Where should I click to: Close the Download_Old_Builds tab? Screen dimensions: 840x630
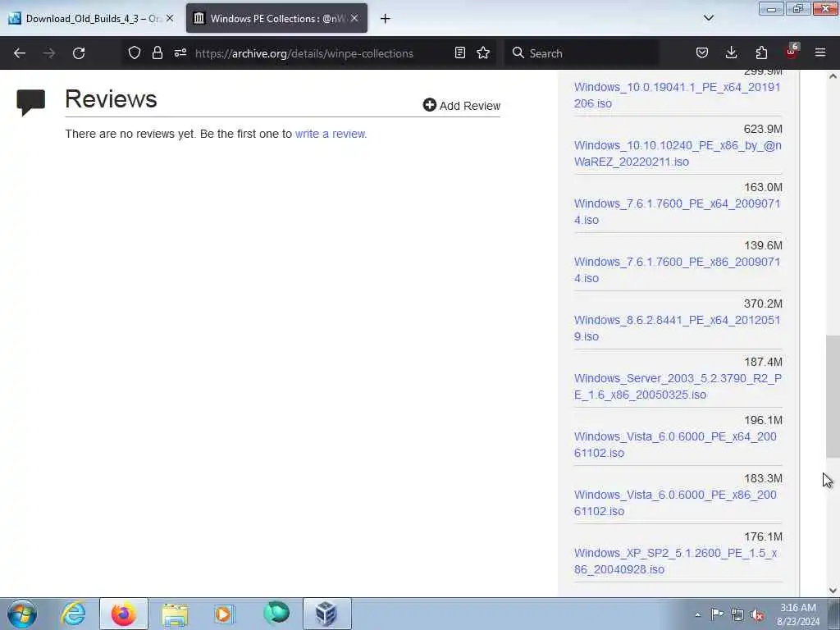click(x=170, y=18)
